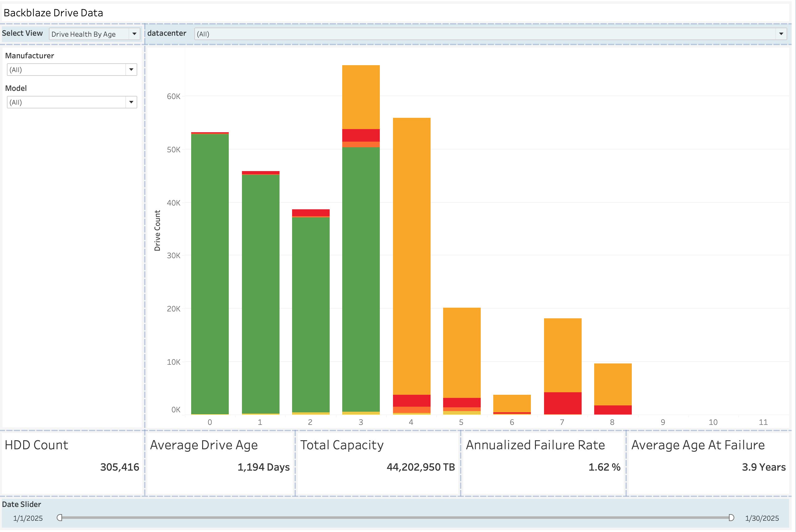This screenshot has height=532, width=796.
Task: Select the red segment of age 8 bar
Action: click(x=613, y=410)
